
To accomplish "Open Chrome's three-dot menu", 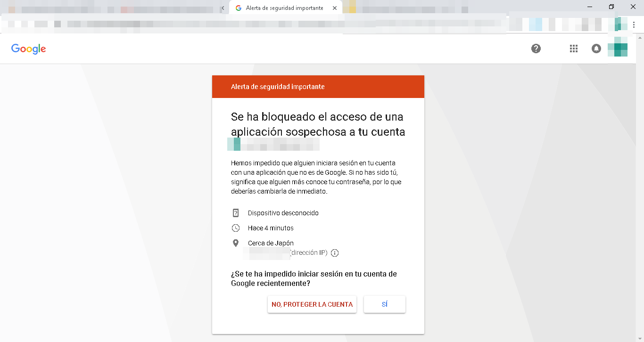I will [634, 24].
